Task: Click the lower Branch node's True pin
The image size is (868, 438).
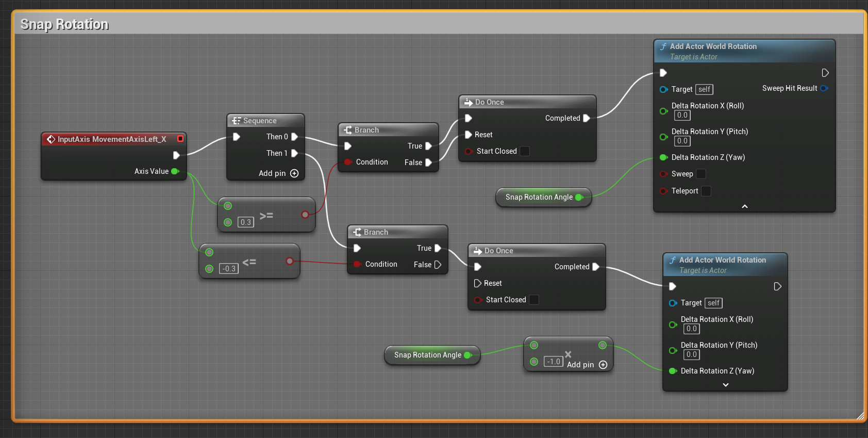Action: pyautogui.click(x=438, y=248)
